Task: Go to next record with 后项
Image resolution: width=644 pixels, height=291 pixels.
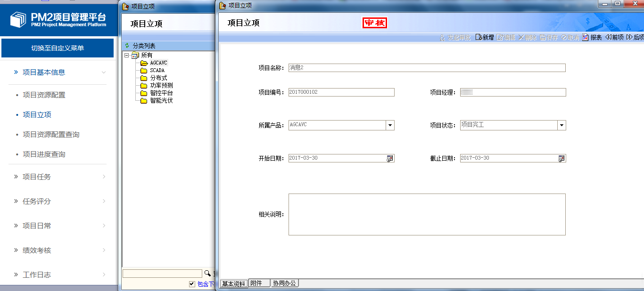Action: click(x=629, y=38)
